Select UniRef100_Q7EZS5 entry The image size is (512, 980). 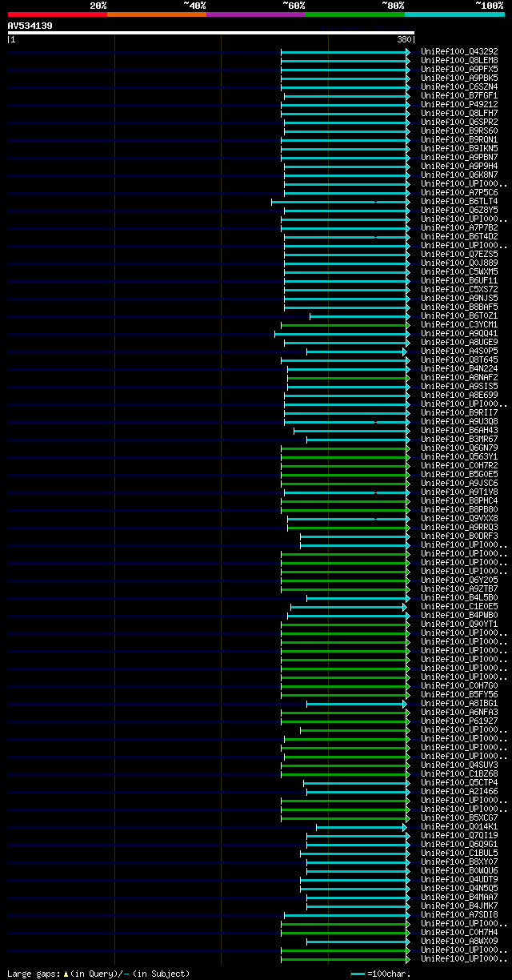point(459,254)
